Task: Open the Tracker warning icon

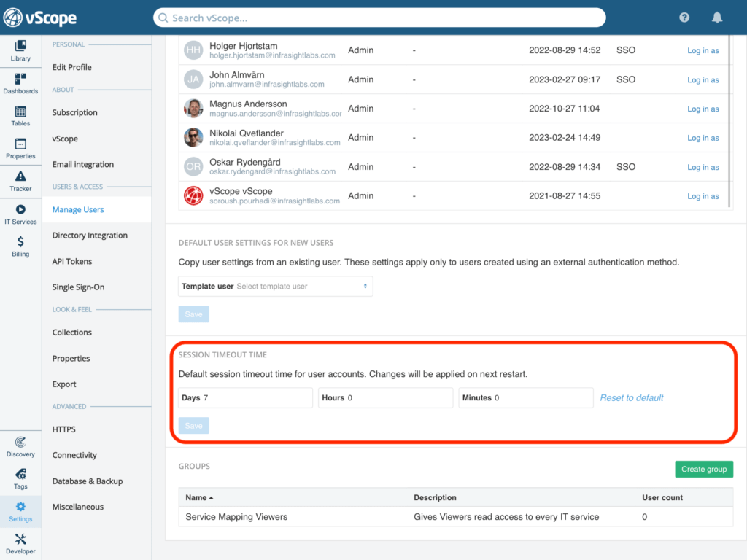Action: 20,176
